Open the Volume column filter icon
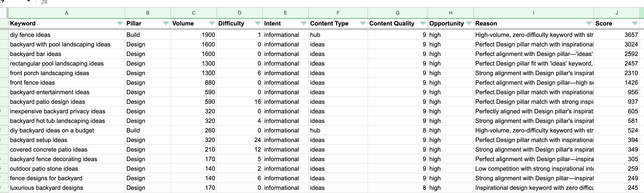The image size is (644, 193). [x=212, y=23]
